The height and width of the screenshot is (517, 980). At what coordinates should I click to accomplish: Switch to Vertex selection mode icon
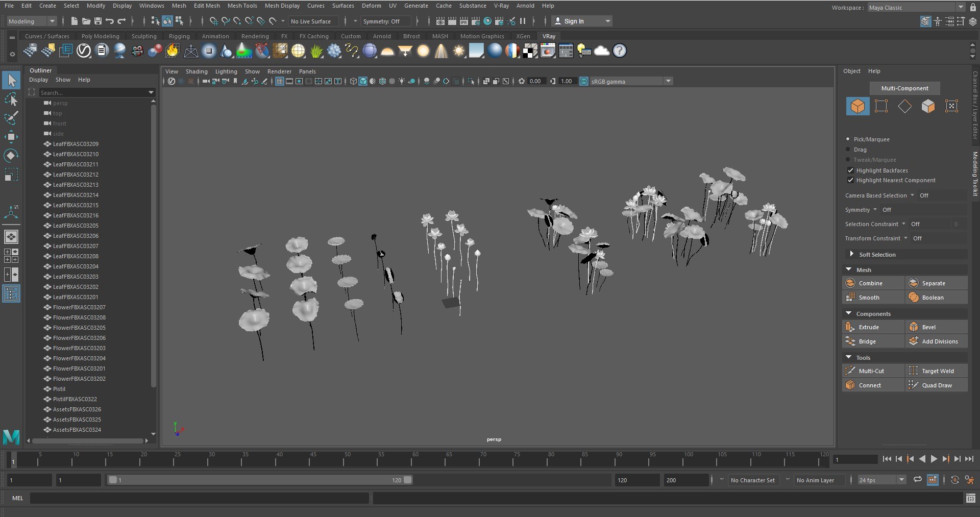[x=881, y=106]
